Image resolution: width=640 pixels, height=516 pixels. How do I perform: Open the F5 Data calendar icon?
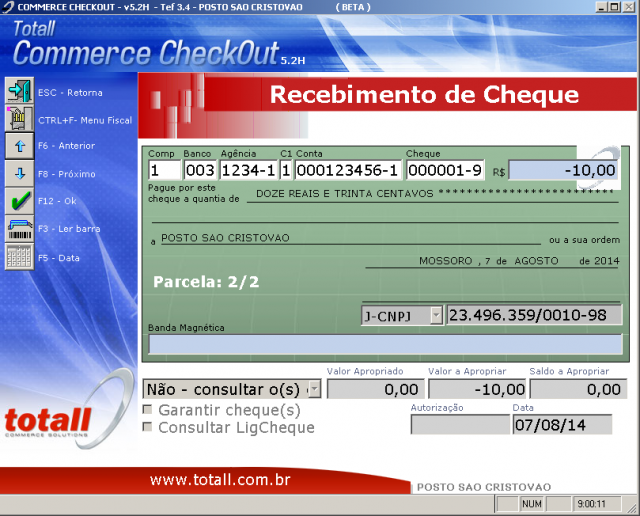click(19, 257)
